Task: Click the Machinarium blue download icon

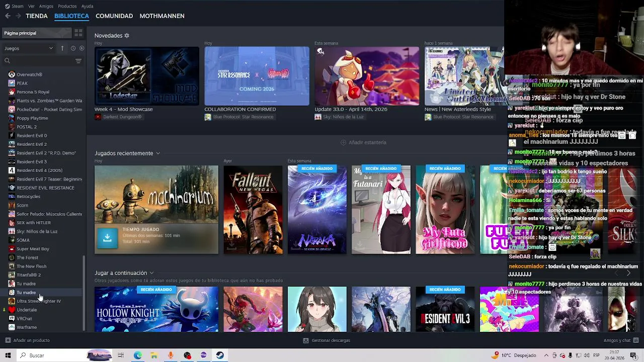Action: pos(107,238)
